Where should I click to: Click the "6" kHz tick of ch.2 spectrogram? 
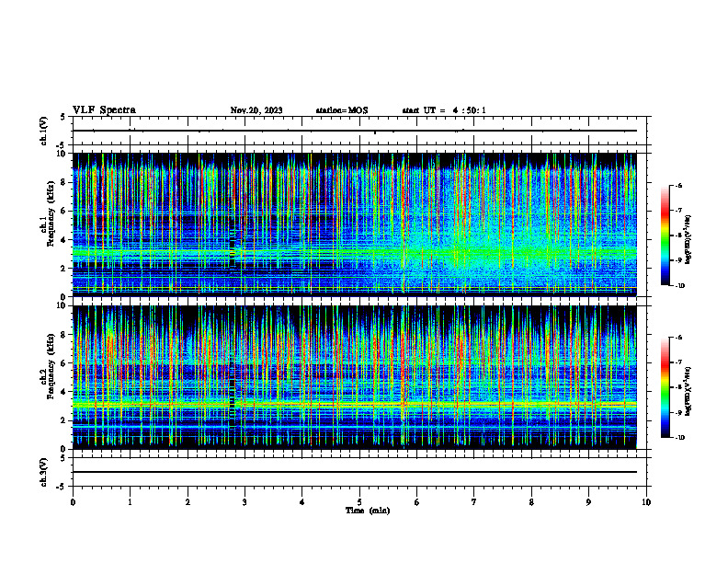(x=63, y=363)
